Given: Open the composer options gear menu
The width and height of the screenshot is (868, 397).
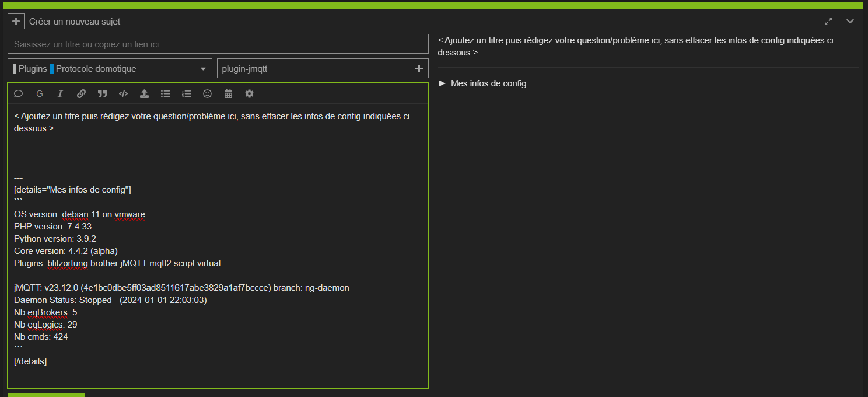Looking at the screenshot, I should 249,94.
